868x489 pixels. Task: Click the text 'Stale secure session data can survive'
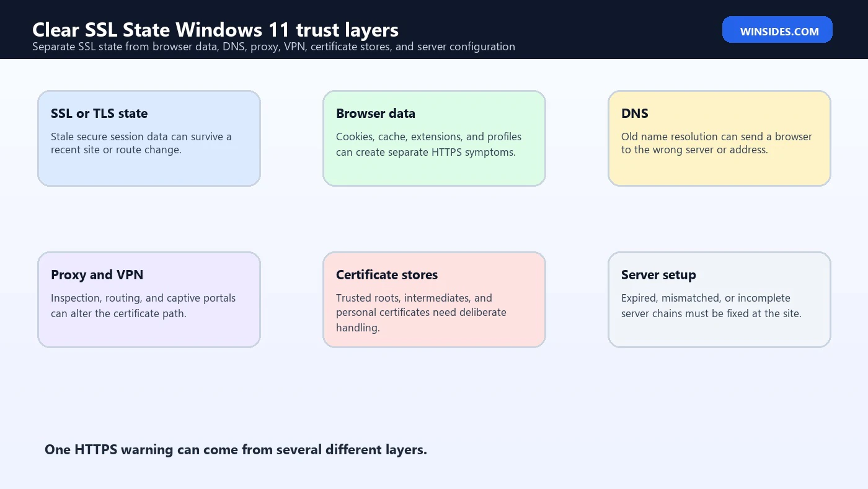tap(141, 137)
